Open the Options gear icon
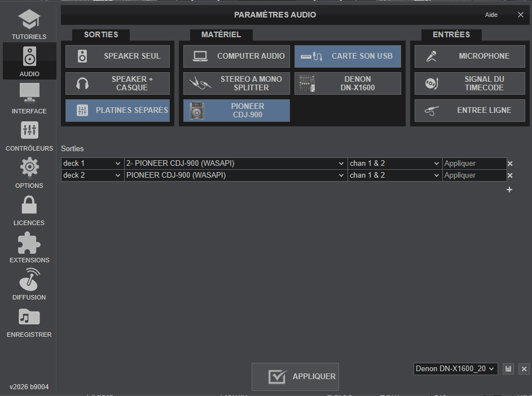The image size is (532, 396). coord(29,168)
